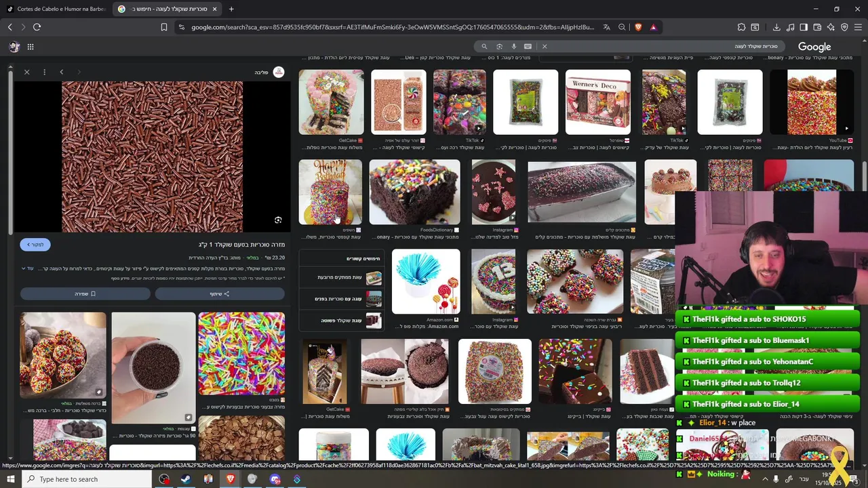
Task: Open the chocolate loaf cake in foil pan thumbnail
Action: pos(582,192)
